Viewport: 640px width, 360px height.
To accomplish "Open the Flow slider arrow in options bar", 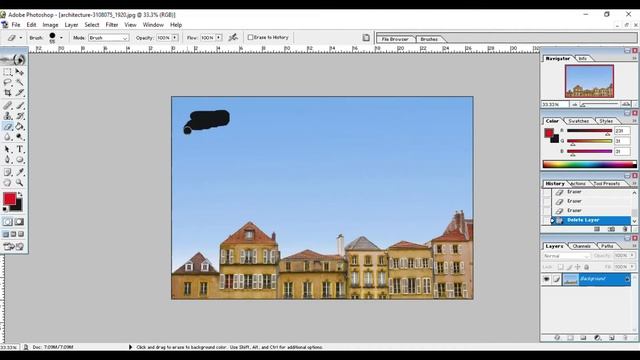I will click(x=219, y=38).
